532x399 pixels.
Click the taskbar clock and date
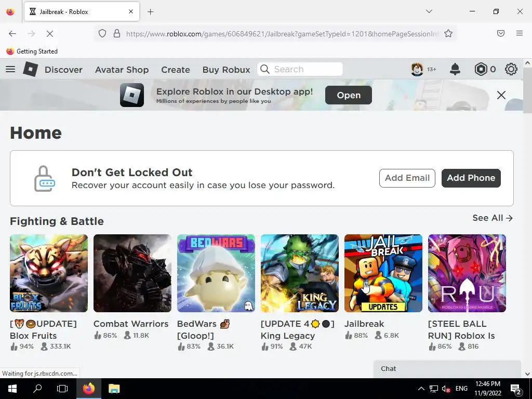[x=487, y=389]
